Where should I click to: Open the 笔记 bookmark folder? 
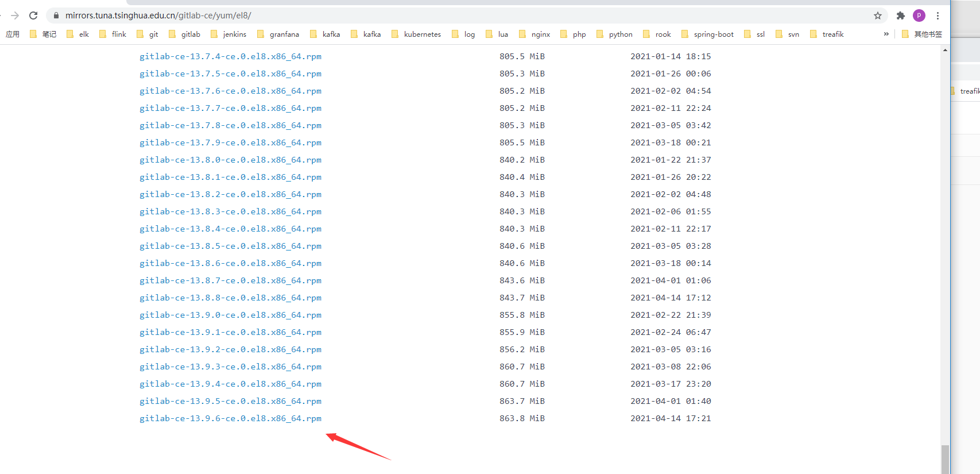(43, 34)
